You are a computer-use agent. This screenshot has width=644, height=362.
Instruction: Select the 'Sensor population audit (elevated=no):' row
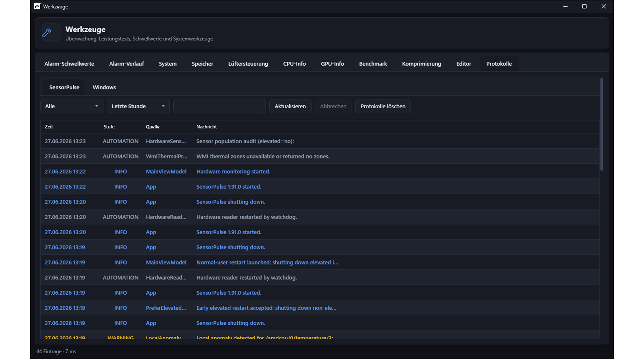click(x=320, y=141)
